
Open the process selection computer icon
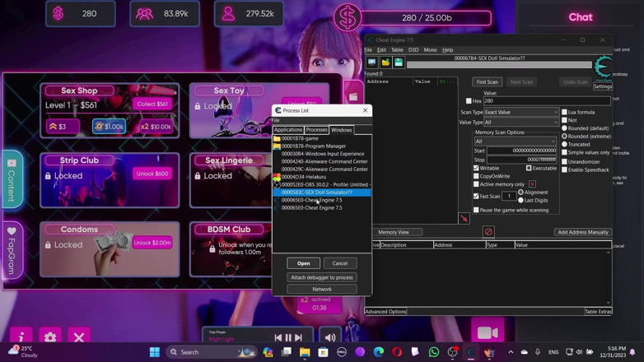tap(371, 63)
